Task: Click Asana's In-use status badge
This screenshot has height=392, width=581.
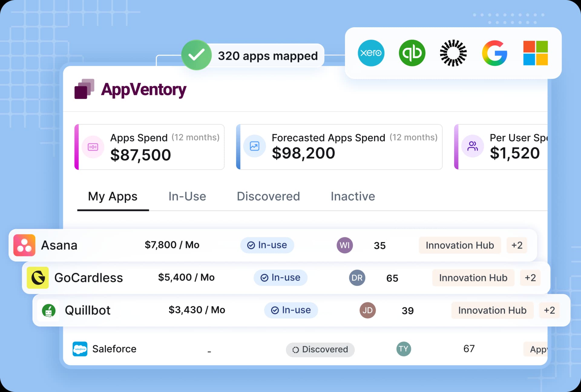Action: pos(267,245)
